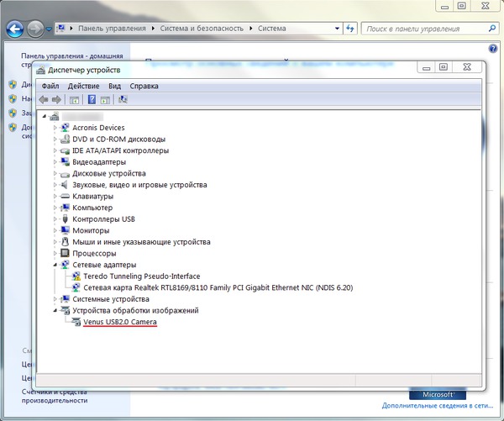Screen dimensions: 504x421
Task: Click the Мониторы monitor icon
Action: point(65,230)
